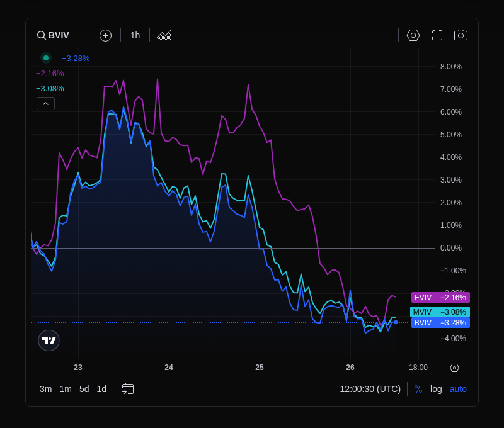The width and height of the screenshot is (504, 428).
Task: Collapse the legend with the chevron button
Action: (45, 104)
